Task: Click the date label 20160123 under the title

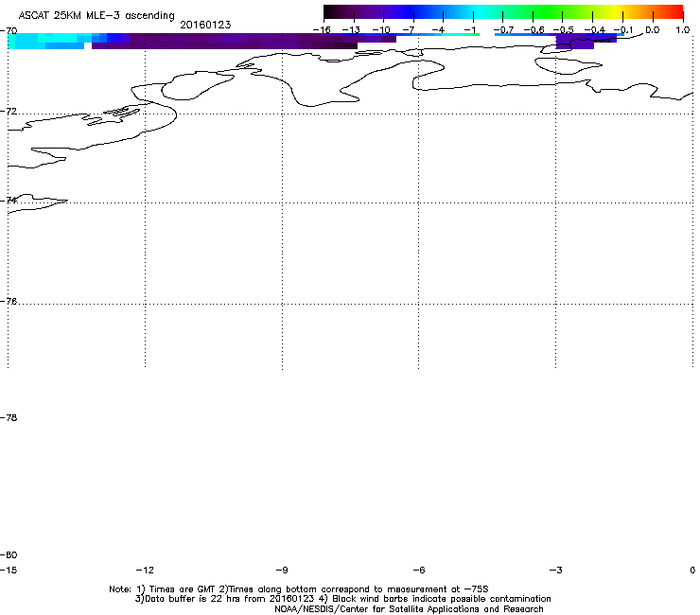Action: pos(205,25)
